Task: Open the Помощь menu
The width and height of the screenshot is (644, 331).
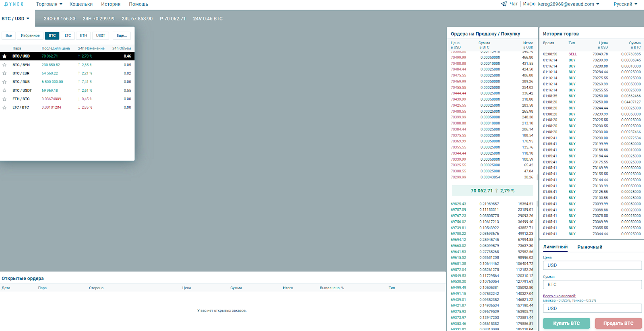Action: [138, 4]
